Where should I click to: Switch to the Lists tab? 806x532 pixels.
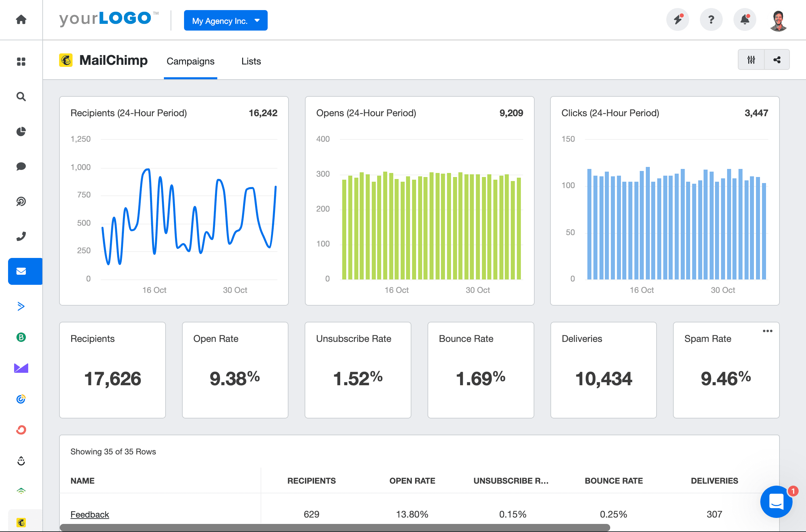[x=251, y=61]
